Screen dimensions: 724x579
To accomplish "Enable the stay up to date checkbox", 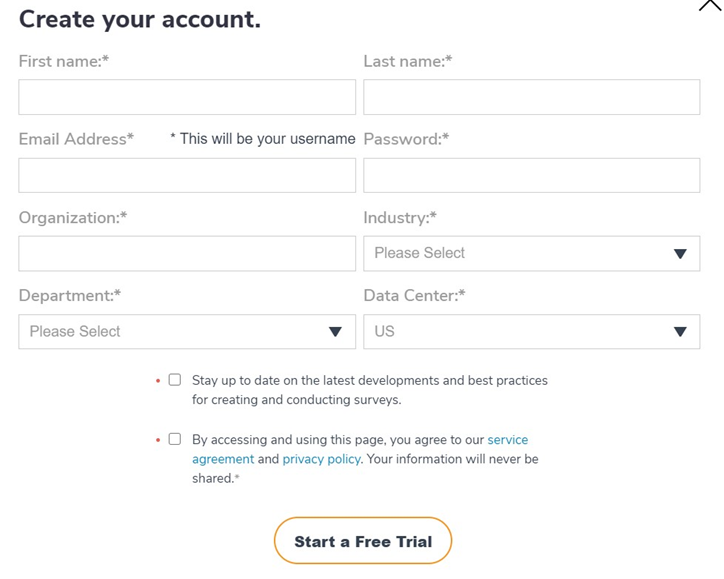I will [x=175, y=380].
